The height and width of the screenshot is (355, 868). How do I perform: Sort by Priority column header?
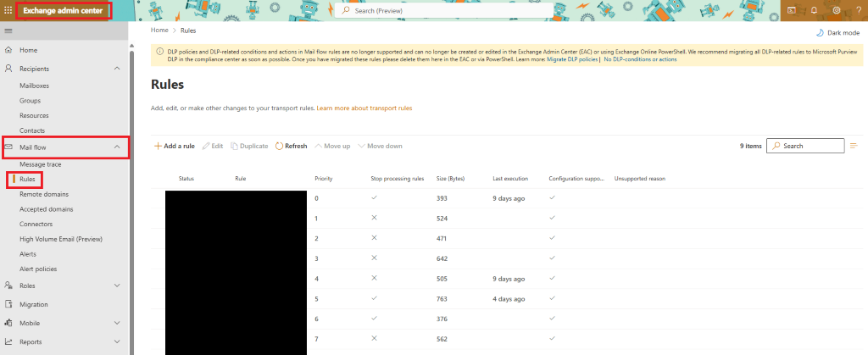tap(323, 179)
